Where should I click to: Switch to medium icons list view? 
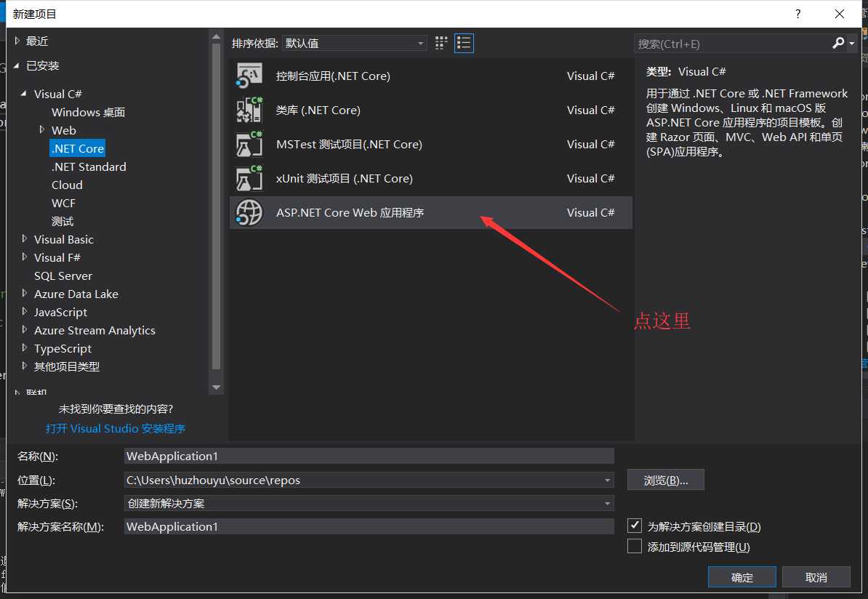click(x=464, y=43)
